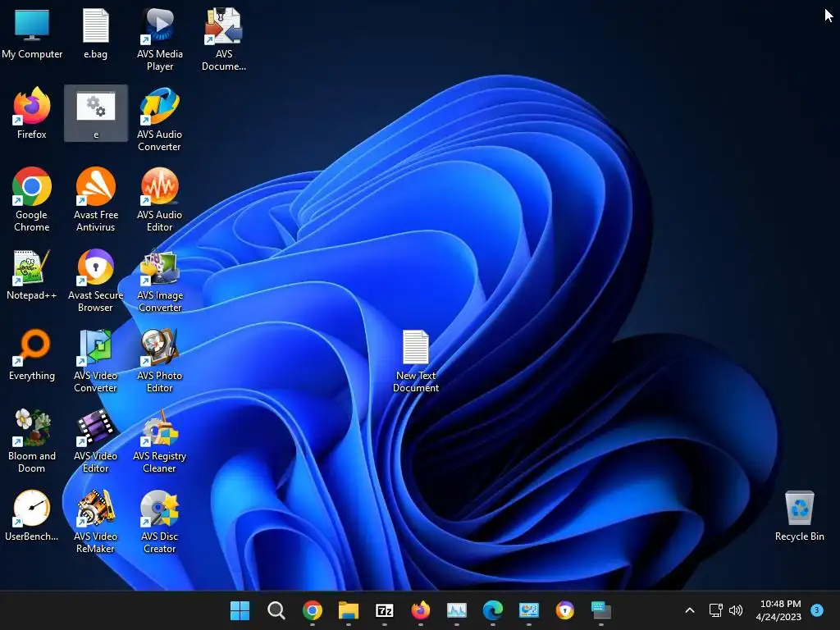
Task: Expand the hidden system tray icons
Action: (x=690, y=610)
